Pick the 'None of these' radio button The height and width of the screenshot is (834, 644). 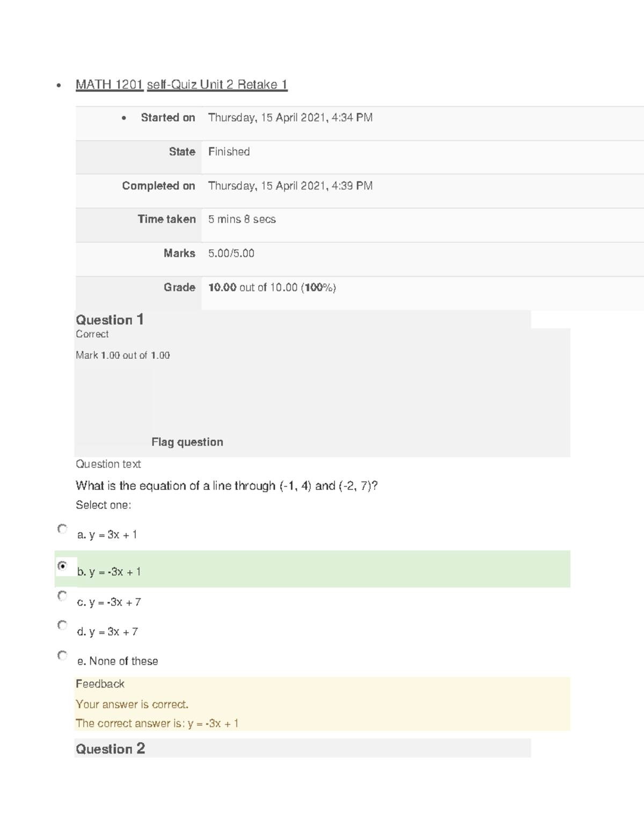click(x=62, y=655)
